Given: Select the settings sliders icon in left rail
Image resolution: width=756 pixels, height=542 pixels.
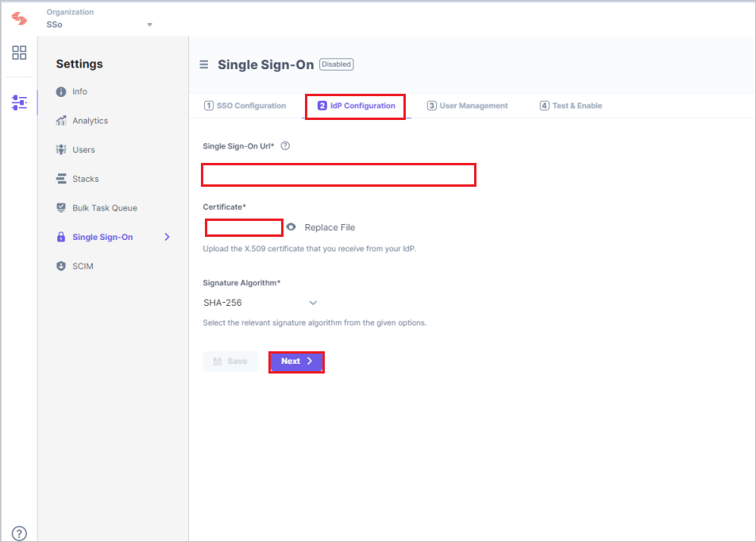Looking at the screenshot, I should (x=18, y=103).
